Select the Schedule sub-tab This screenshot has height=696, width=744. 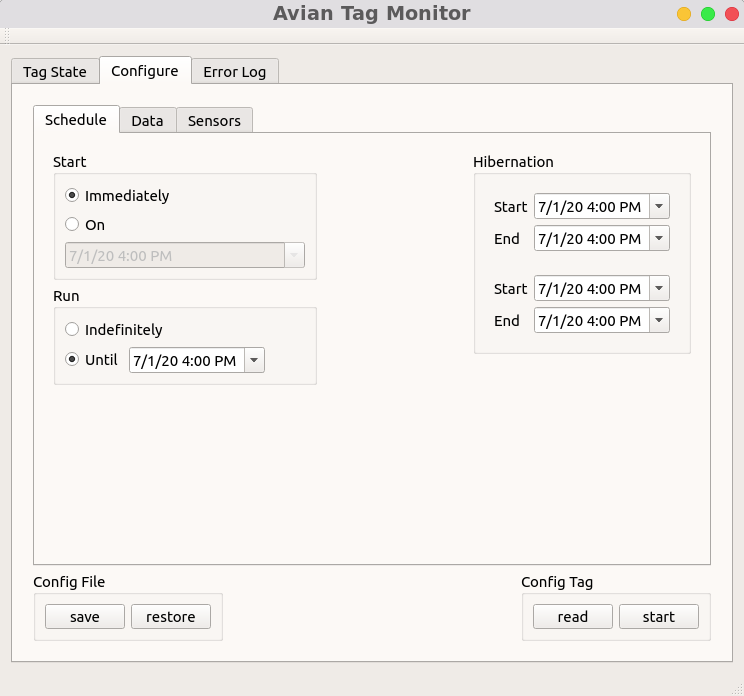click(76, 120)
